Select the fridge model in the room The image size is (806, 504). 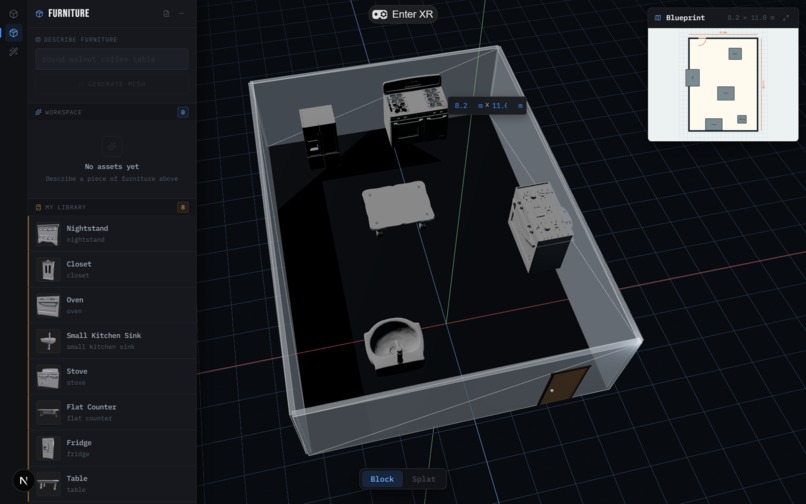tap(319, 136)
